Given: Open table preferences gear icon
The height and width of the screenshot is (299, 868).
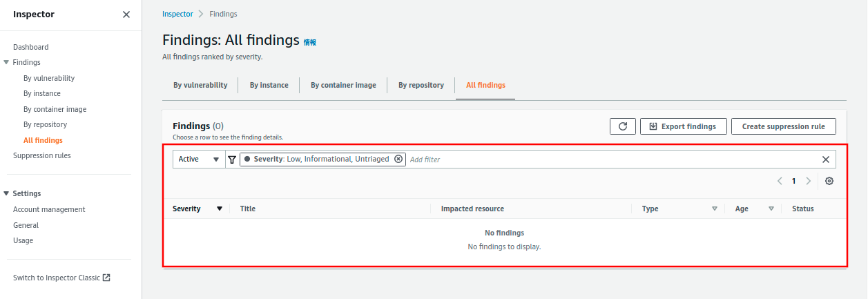Looking at the screenshot, I should coord(829,181).
